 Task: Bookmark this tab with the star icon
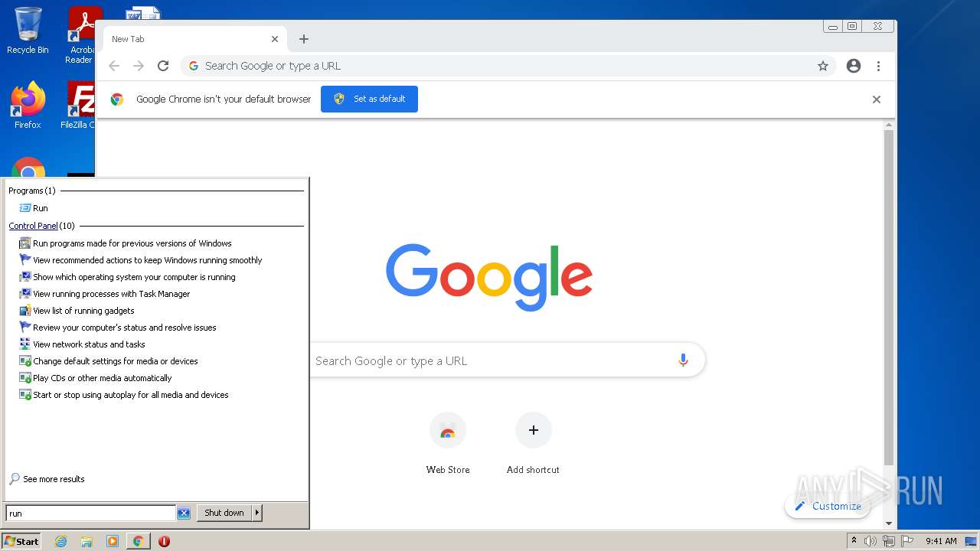pos(823,66)
